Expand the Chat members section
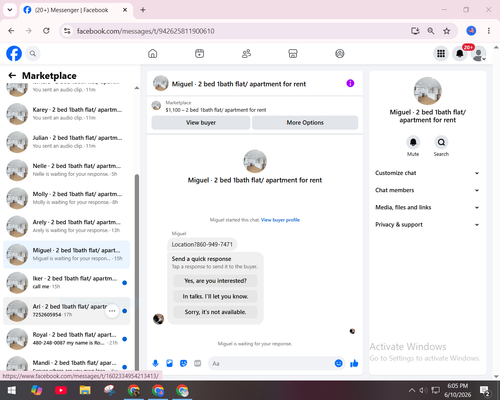The height and width of the screenshot is (400, 500). click(427, 190)
